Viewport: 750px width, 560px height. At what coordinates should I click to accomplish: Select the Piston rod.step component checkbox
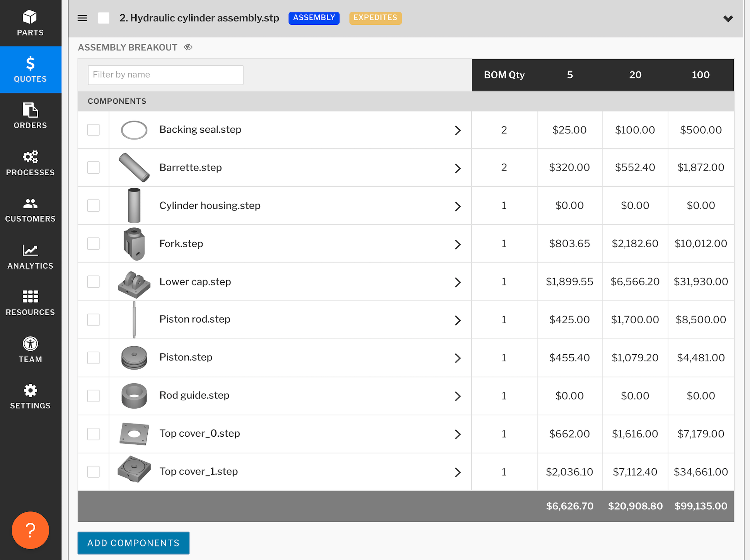point(93,320)
